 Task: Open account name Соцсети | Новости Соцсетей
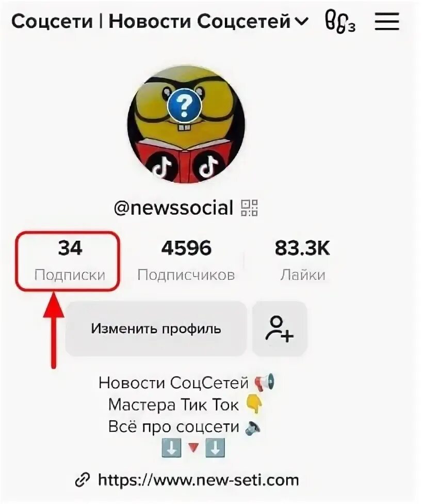[x=151, y=22]
